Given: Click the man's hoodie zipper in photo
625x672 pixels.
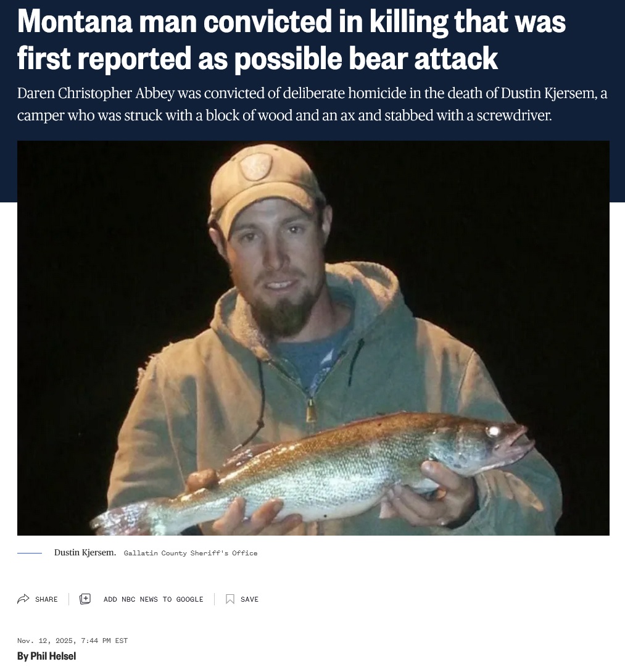Looking at the screenshot, I should coord(312,412).
